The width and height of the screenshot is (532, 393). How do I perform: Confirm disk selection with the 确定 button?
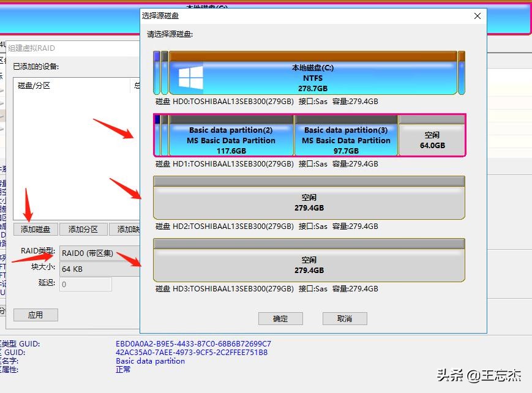[280, 318]
